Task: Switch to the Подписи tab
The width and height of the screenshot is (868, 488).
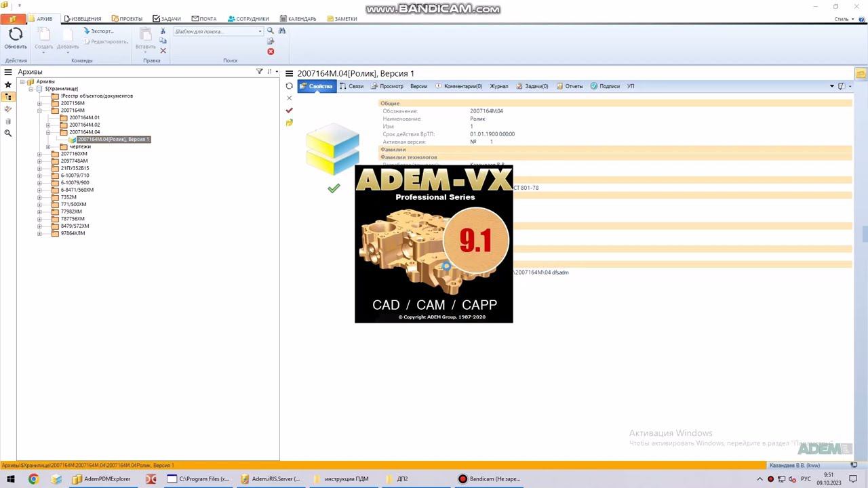Action: pyautogui.click(x=605, y=86)
